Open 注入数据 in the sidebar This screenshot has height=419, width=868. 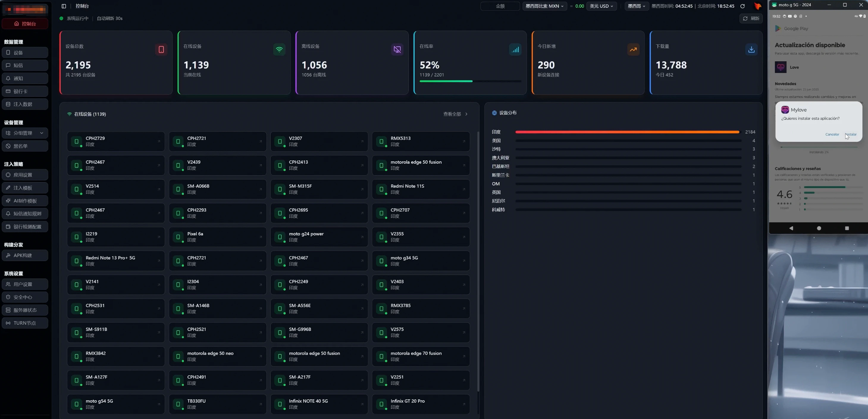pyautogui.click(x=25, y=104)
